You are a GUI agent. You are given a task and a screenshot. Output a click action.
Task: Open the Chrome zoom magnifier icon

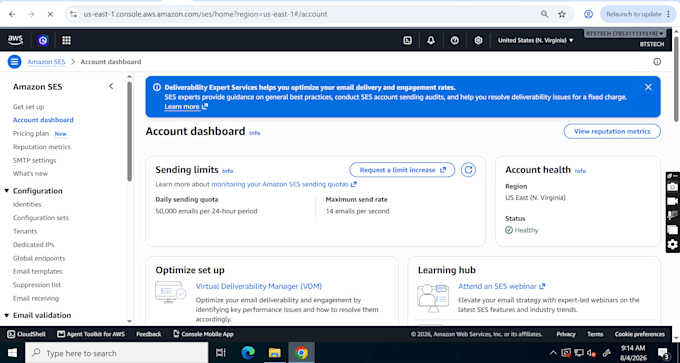[x=545, y=14]
